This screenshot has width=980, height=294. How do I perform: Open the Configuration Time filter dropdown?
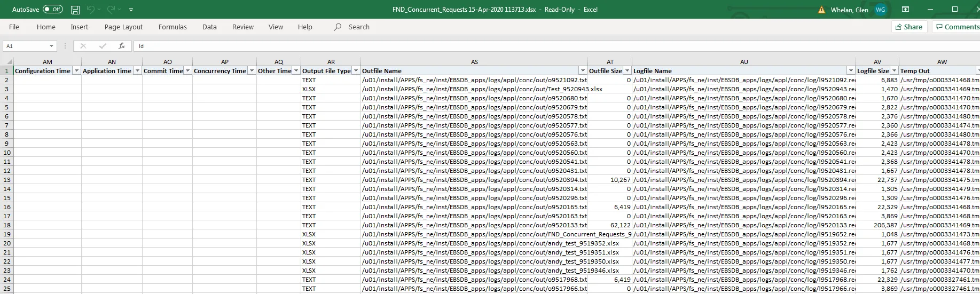76,71
